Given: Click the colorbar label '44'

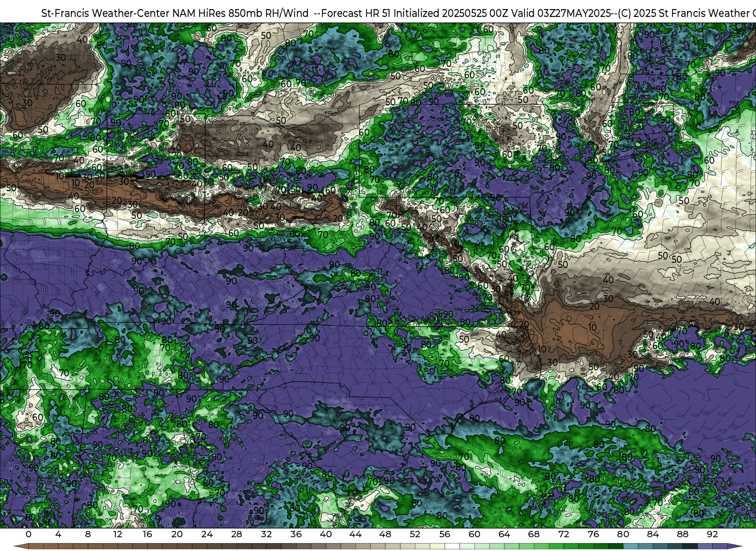Looking at the screenshot, I should (356, 534).
